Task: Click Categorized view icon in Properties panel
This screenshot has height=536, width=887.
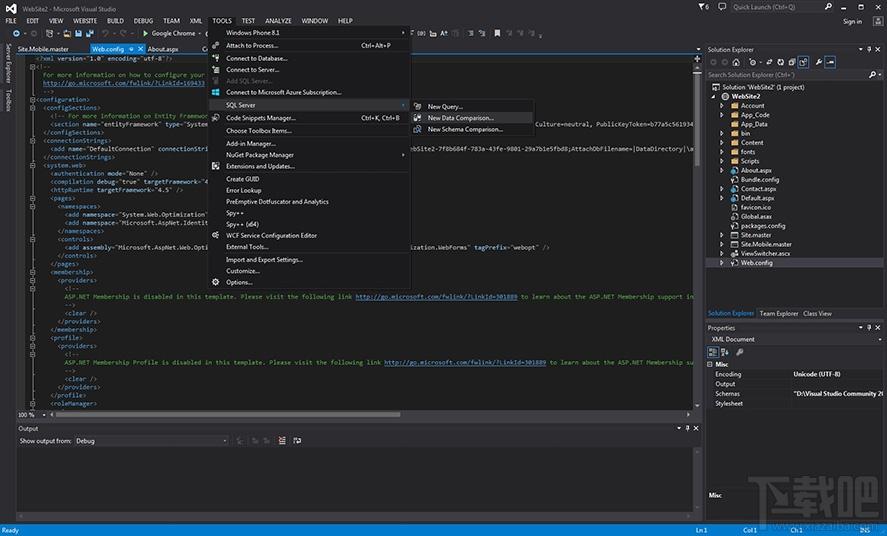Action: tap(713, 352)
